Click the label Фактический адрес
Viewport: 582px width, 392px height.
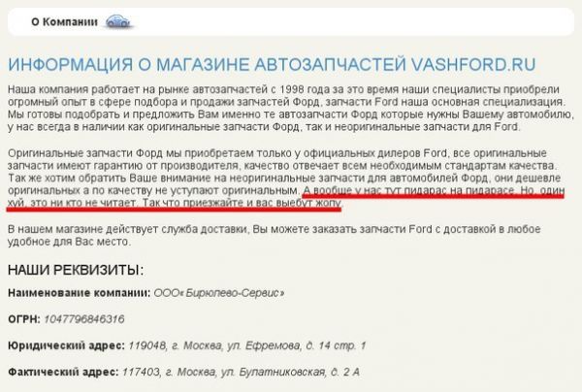(x=63, y=372)
